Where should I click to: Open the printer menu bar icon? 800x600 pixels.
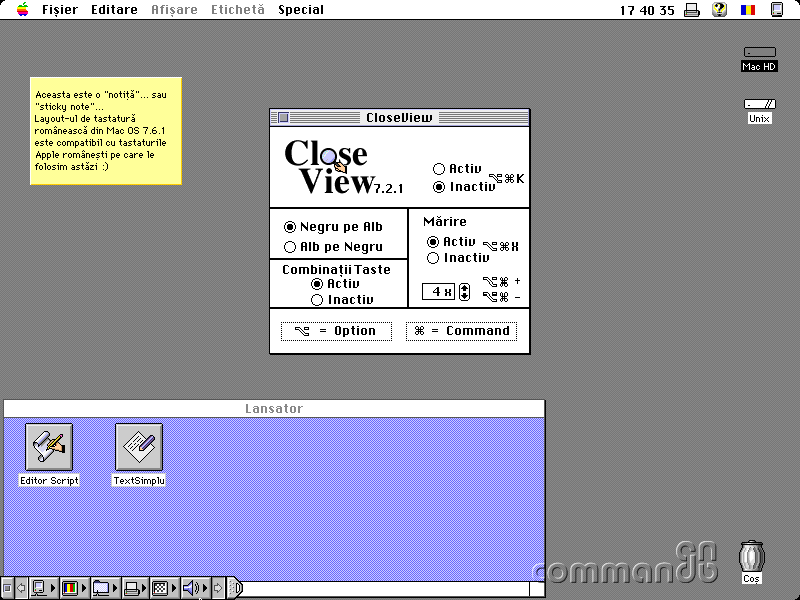coord(692,10)
